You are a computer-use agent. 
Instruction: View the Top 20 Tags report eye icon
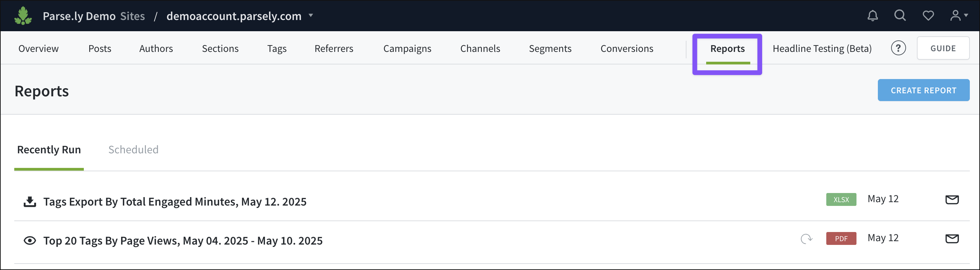[x=30, y=241]
